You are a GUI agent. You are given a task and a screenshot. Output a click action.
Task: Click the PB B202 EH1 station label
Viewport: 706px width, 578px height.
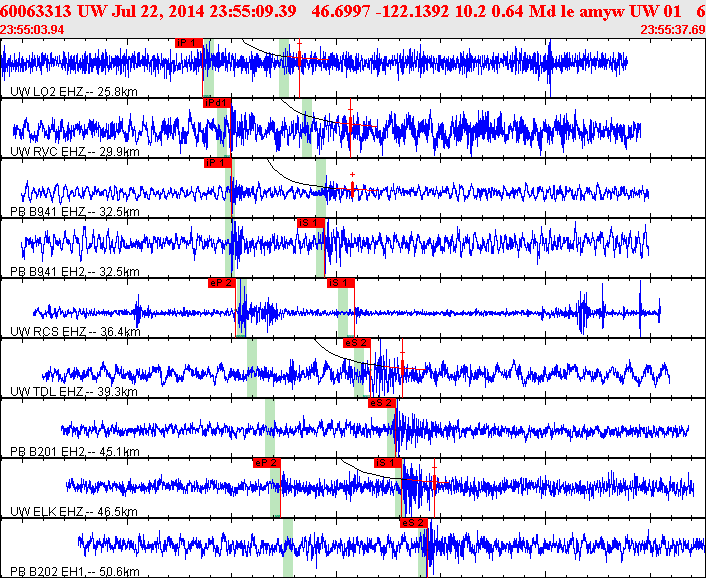point(75,572)
